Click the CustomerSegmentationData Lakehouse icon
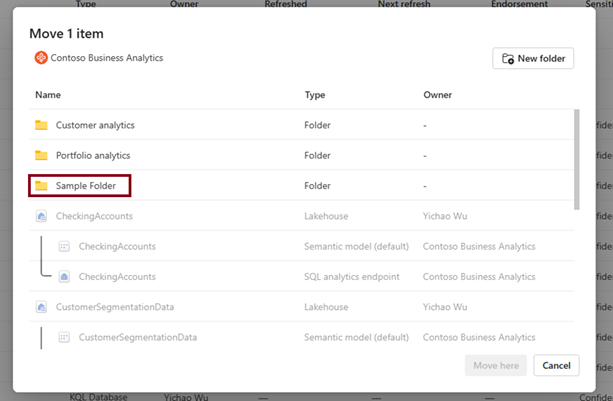The height and width of the screenshot is (401, 613). pos(41,307)
